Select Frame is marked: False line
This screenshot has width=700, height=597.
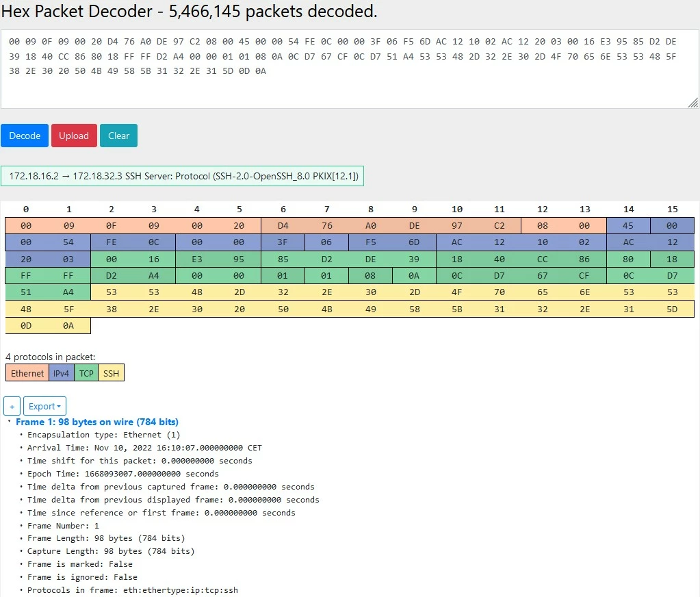tap(80, 564)
